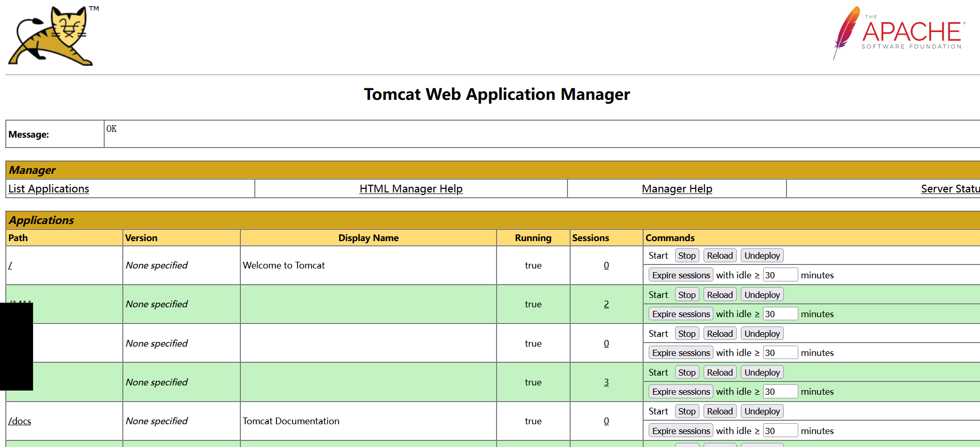980x447 pixels.
Task: Click the Apache Software Foundation logo
Action: 900,33
